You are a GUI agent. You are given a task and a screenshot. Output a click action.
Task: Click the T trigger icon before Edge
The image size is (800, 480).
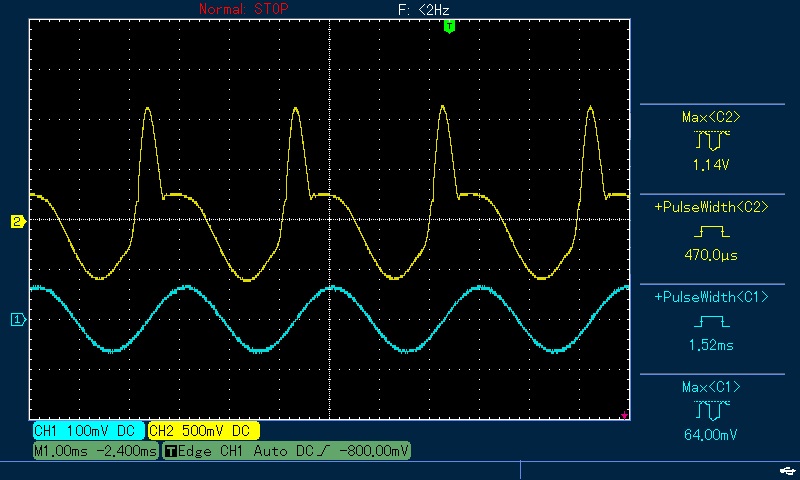tap(171, 451)
